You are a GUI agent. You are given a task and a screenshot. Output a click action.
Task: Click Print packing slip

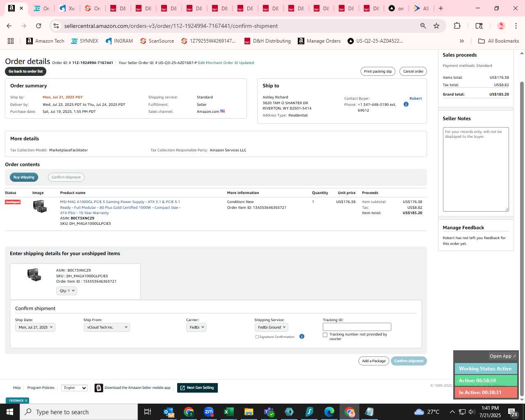tap(378, 71)
